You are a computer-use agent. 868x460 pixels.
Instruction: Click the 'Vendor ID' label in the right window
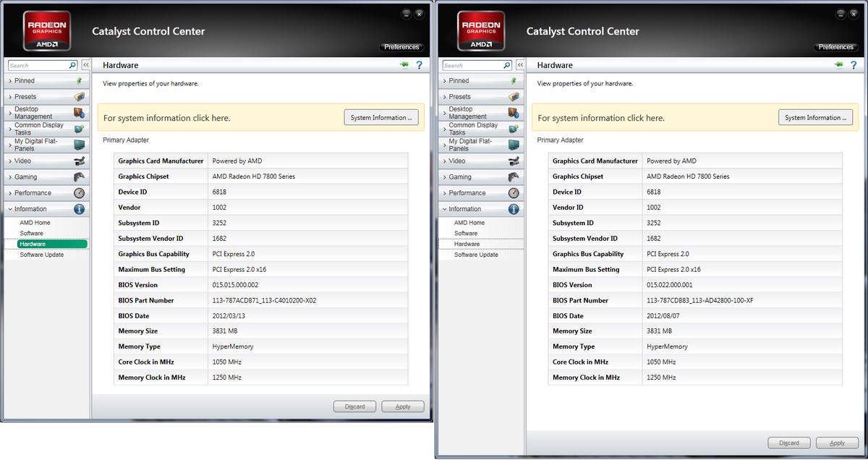coord(569,208)
